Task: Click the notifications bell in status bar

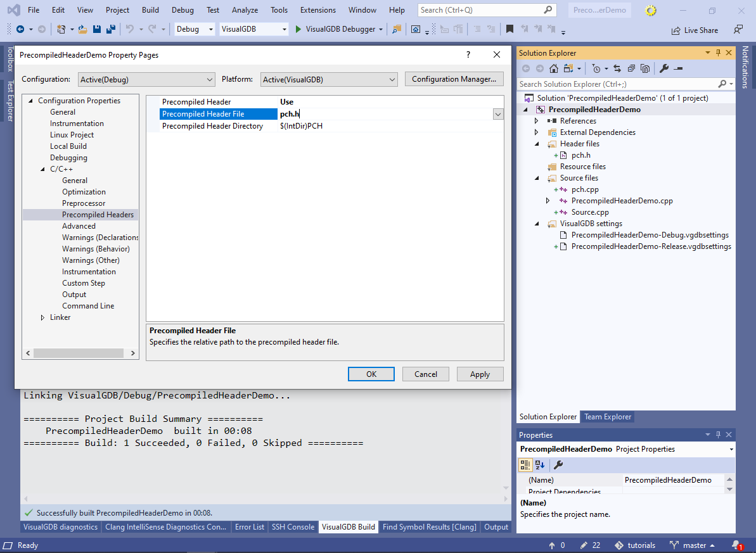Action: [x=737, y=545]
